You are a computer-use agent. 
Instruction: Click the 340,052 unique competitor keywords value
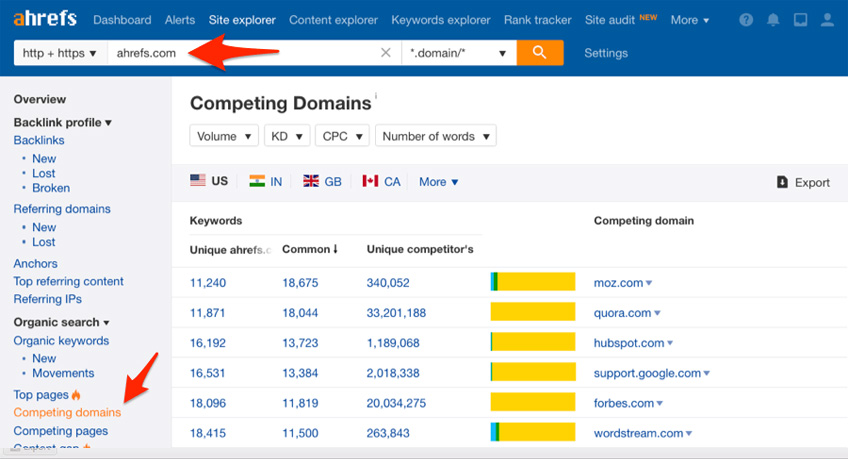tap(388, 283)
